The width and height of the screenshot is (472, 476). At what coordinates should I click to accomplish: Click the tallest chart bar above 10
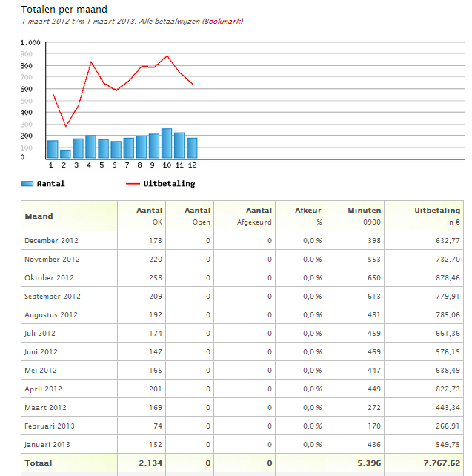coord(167,143)
